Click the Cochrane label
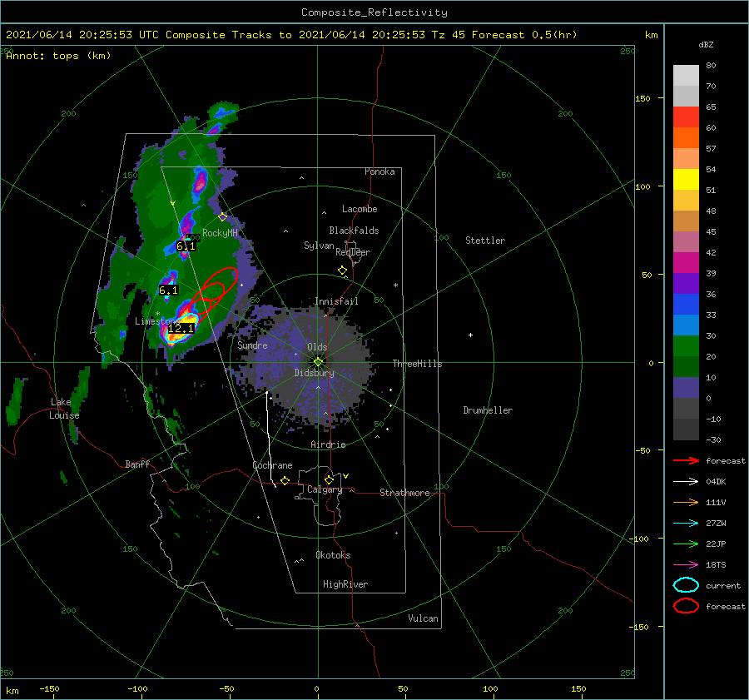 pyautogui.click(x=272, y=465)
